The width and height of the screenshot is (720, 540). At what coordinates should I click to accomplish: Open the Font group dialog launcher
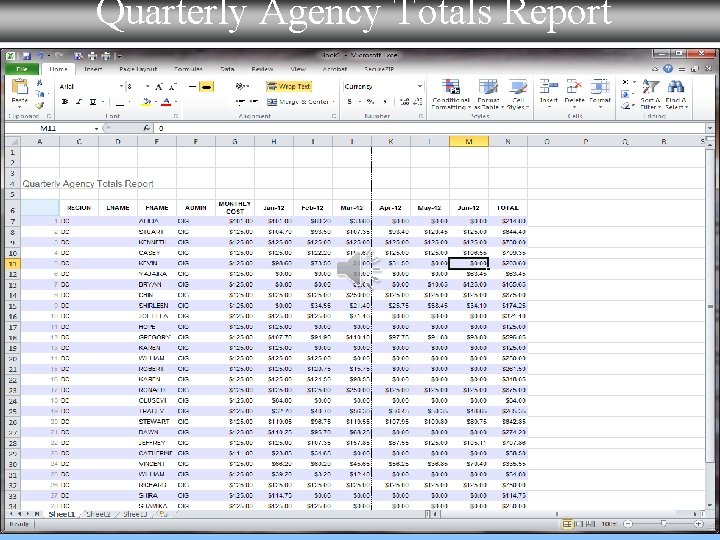176,116
